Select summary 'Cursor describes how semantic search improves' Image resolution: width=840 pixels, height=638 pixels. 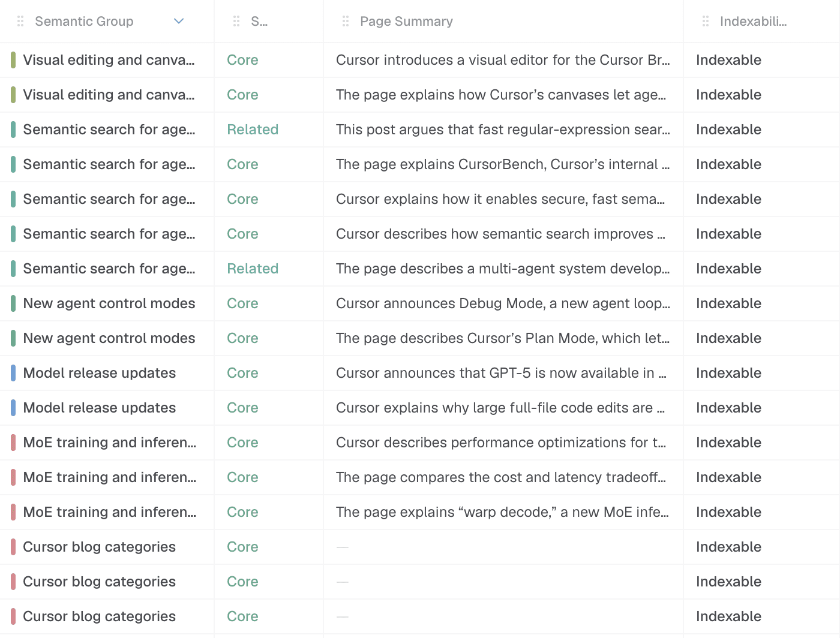(x=500, y=234)
